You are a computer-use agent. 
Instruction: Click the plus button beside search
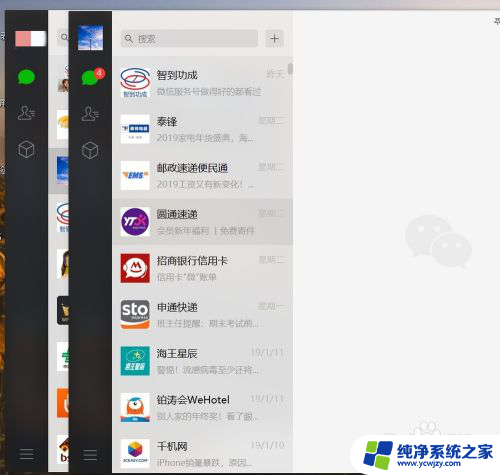(x=274, y=39)
